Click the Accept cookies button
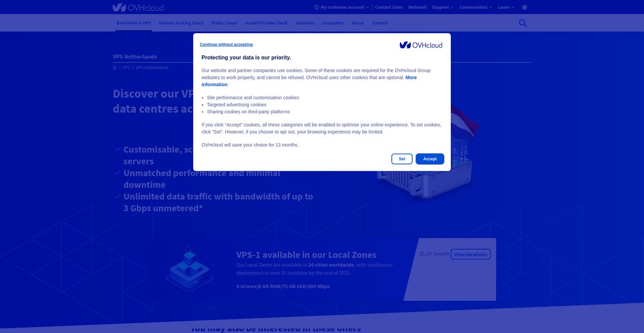This screenshot has height=333, width=644. [x=430, y=159]
